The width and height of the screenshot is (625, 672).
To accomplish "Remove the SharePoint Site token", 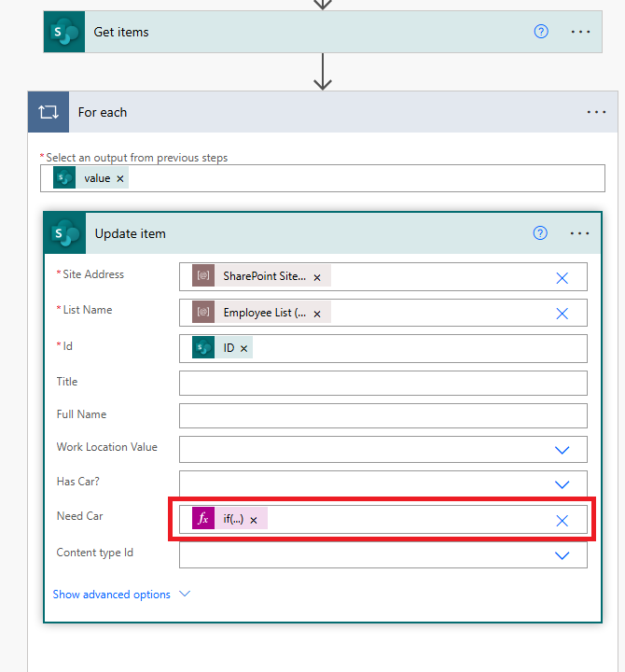I will click(x=317, y=277).
